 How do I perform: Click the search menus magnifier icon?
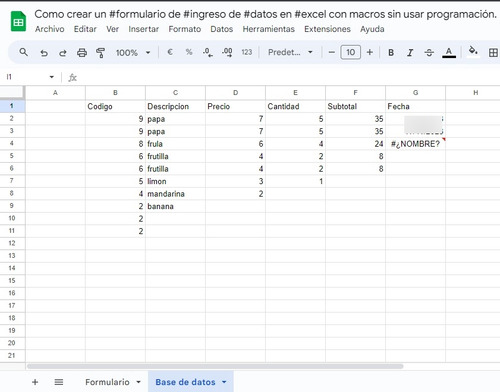23,52
